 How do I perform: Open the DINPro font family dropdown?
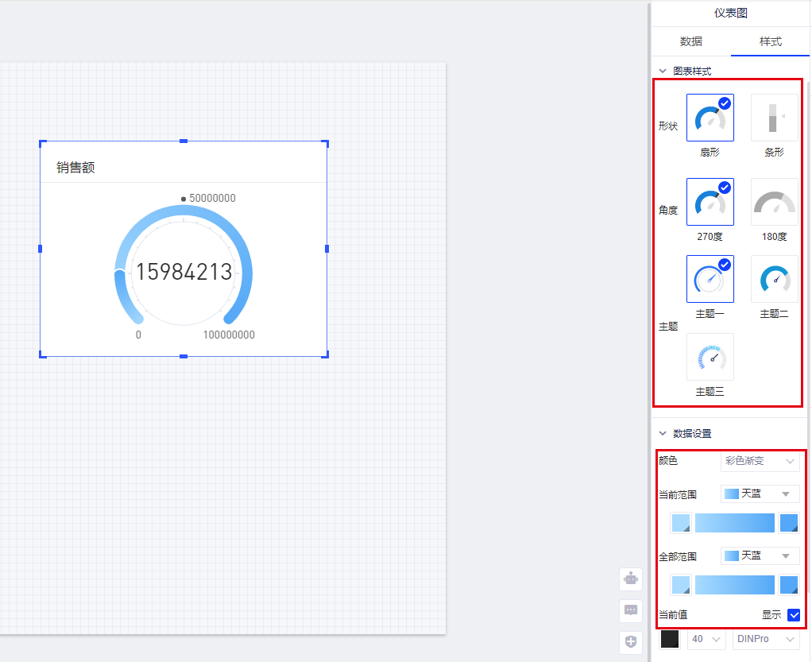click(766, 639)
